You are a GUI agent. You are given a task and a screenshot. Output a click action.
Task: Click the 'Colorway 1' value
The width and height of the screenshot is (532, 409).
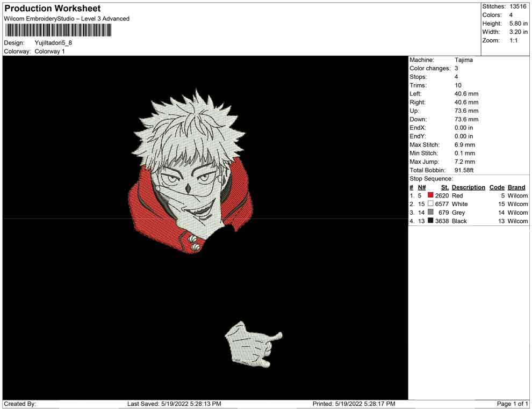tap(49, 52)
